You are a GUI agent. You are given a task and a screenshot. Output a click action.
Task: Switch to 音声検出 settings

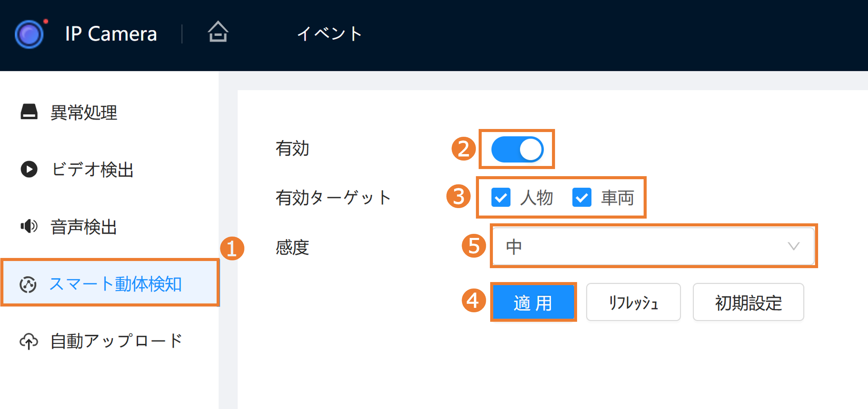[x=84, y=226]
